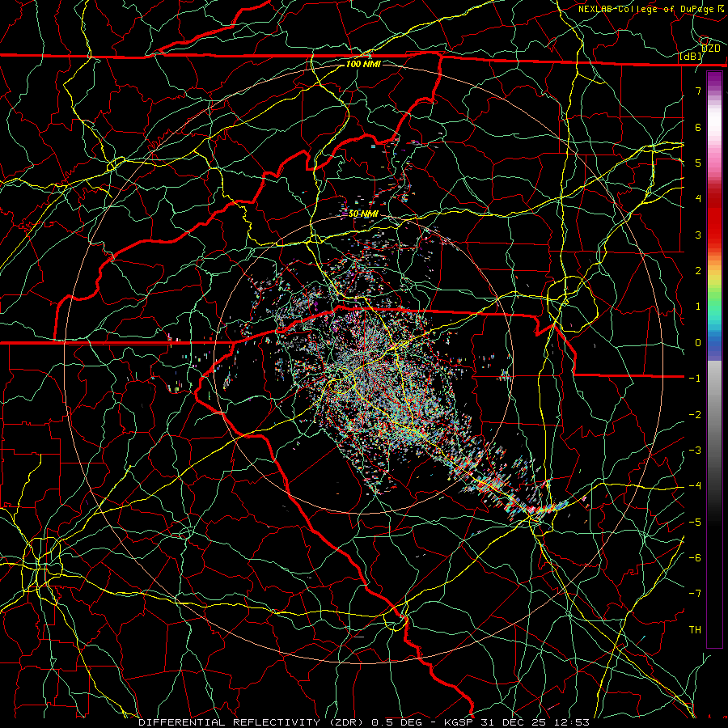728x728 pixels.
Task: Click the 2 dB tick label on the scale
Action: click(x=698, y=271)
